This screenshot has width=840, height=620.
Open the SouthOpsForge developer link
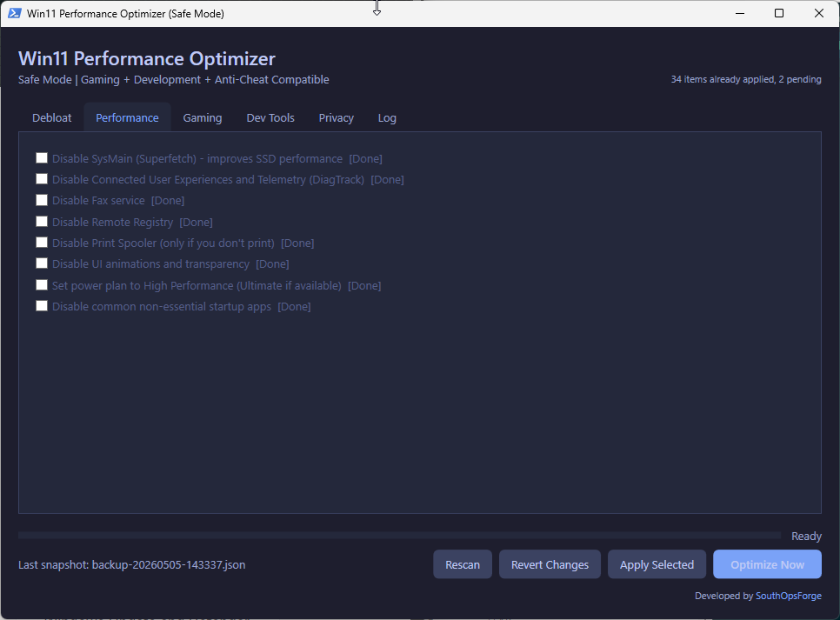coord(789,596)
